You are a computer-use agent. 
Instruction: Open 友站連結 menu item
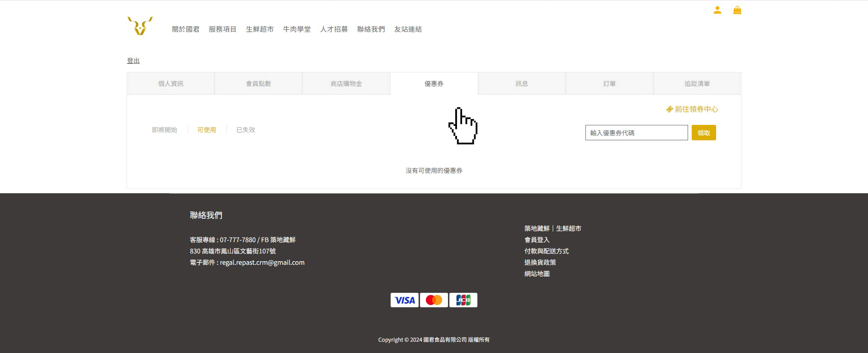click(408, 29)
